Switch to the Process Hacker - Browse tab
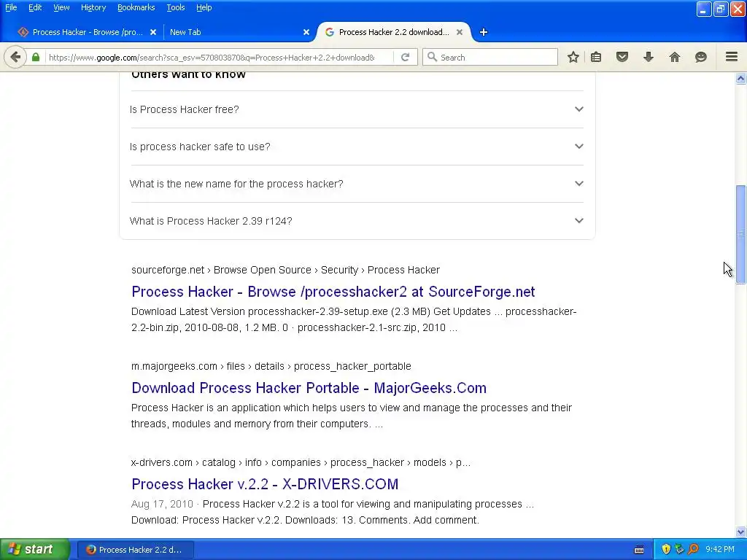747x560 pixels. point(88,32)
